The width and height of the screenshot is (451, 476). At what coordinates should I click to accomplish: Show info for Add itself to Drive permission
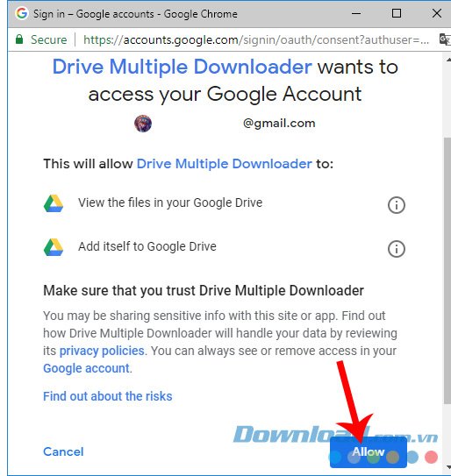pyautogui.click(x=397, y=249)
